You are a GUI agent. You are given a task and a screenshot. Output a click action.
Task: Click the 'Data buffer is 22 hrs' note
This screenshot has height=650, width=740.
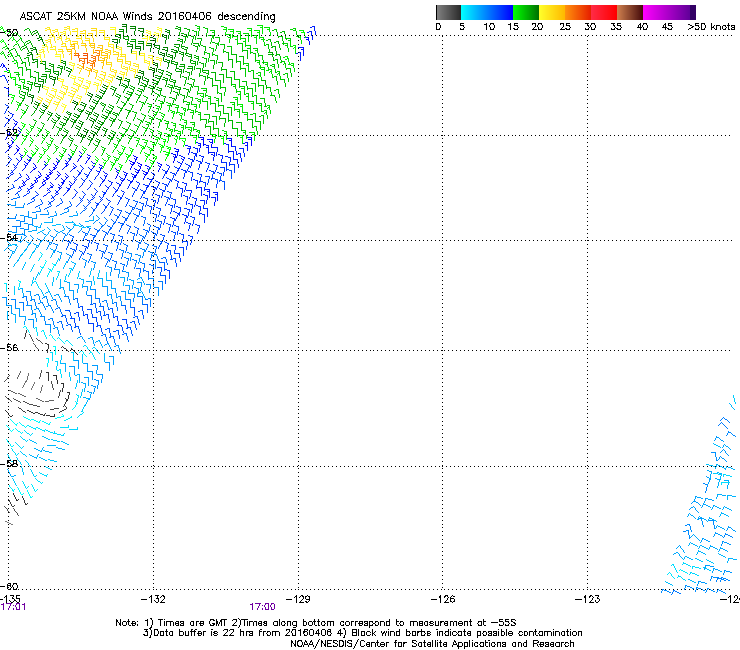[x=363, y=633]
